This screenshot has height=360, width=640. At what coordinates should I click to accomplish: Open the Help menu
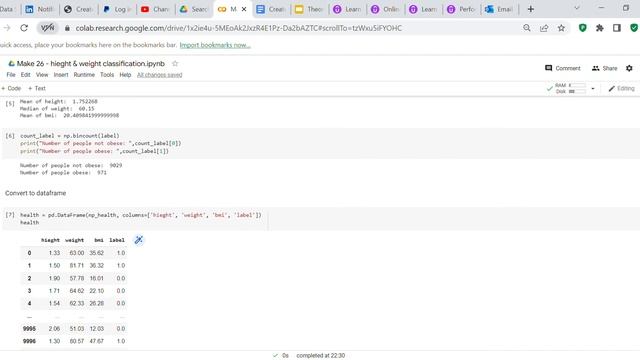point(125,75)
